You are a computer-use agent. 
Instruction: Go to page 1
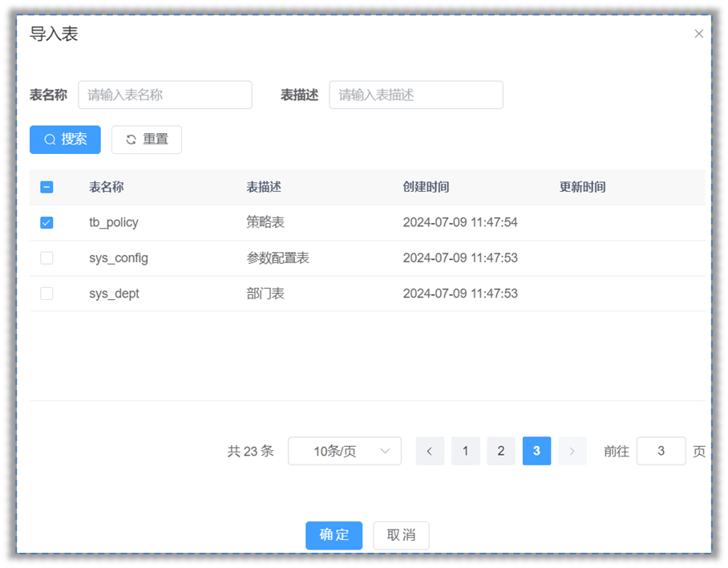tap(465, 451)
